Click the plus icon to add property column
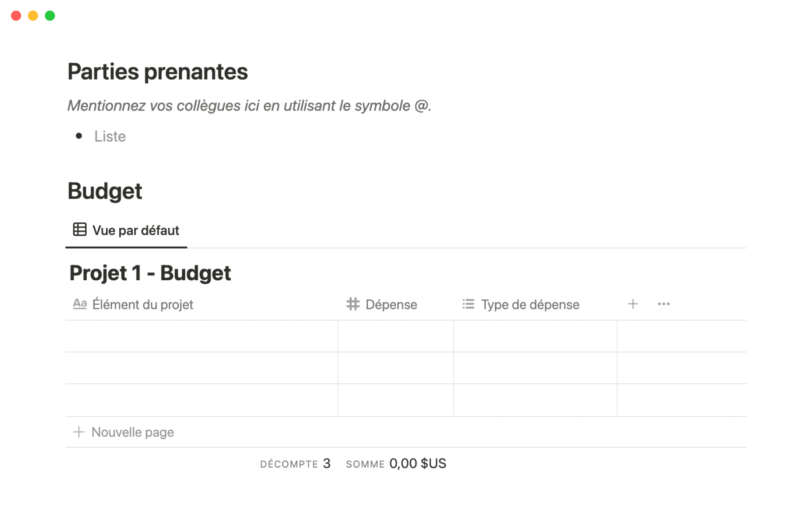The width and height of the screenshot is (812, 508). click(x=633, y=304)
